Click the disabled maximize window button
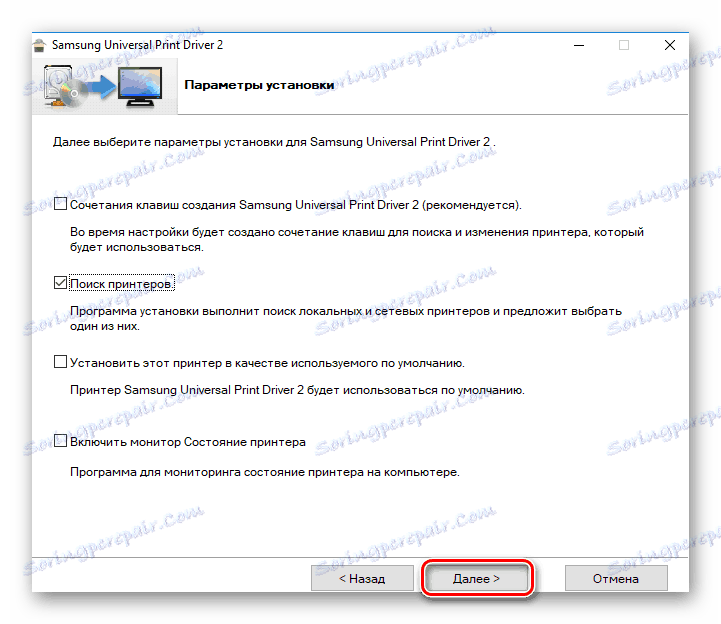This screenshot has height=624, width=721. click(624, 45)
